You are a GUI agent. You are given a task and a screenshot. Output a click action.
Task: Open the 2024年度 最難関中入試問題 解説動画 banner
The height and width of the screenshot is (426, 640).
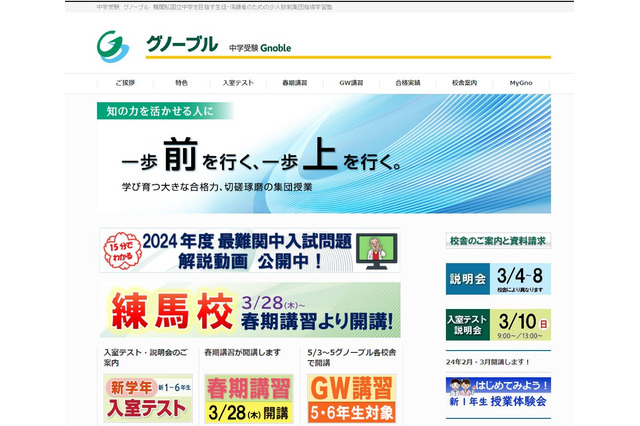(x=249, y=250)
